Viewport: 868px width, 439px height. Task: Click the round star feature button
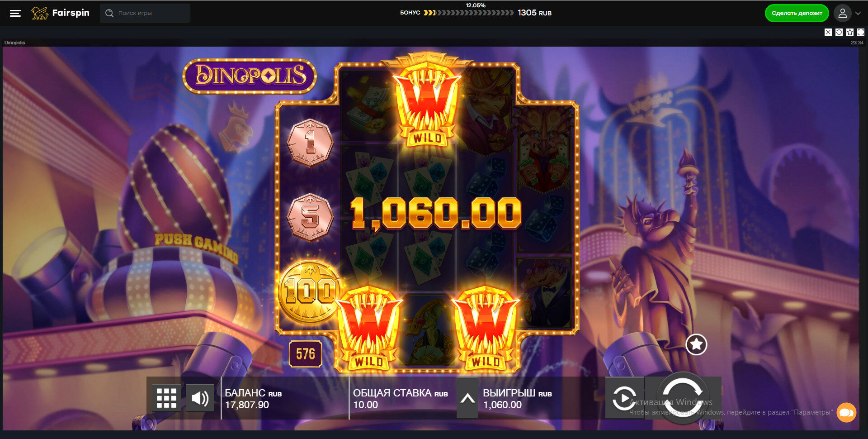(x=696, y=344)
